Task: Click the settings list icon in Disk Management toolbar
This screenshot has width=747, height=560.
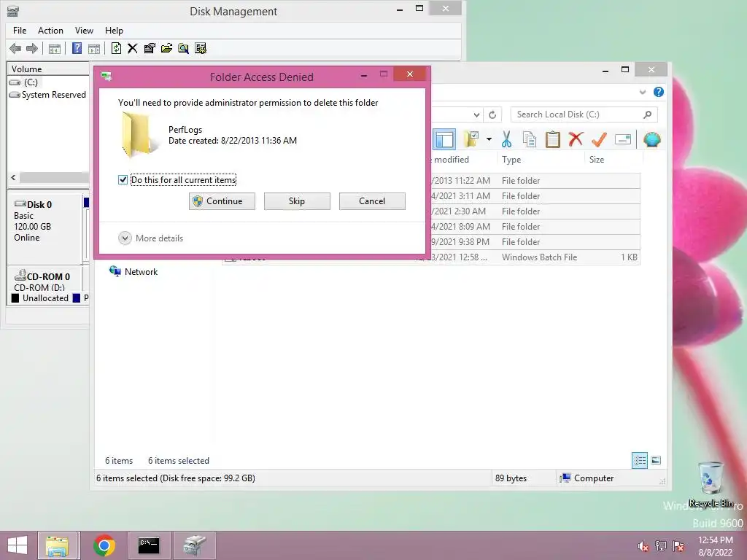Action: pos(201,48)
